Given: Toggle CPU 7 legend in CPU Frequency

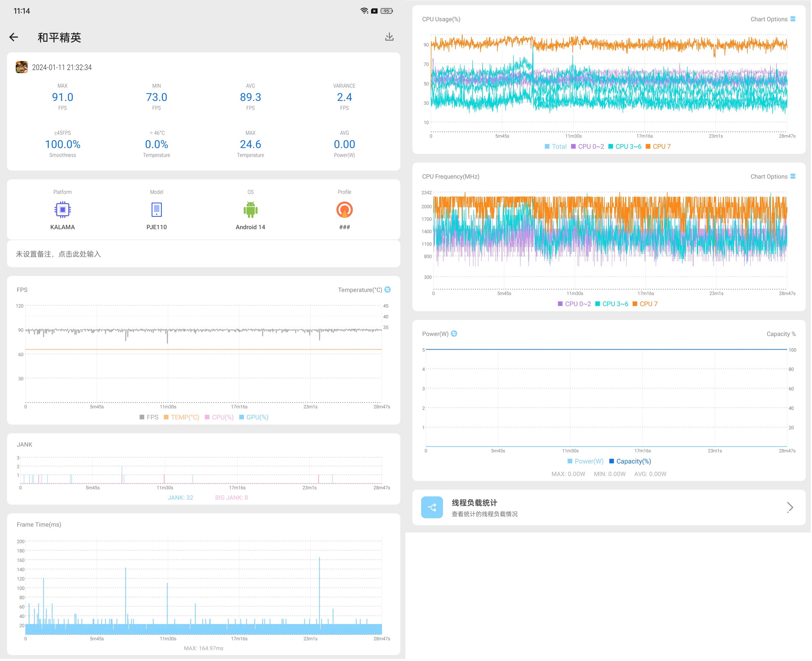Looking at the screenshot, I should tap(645, 304).
